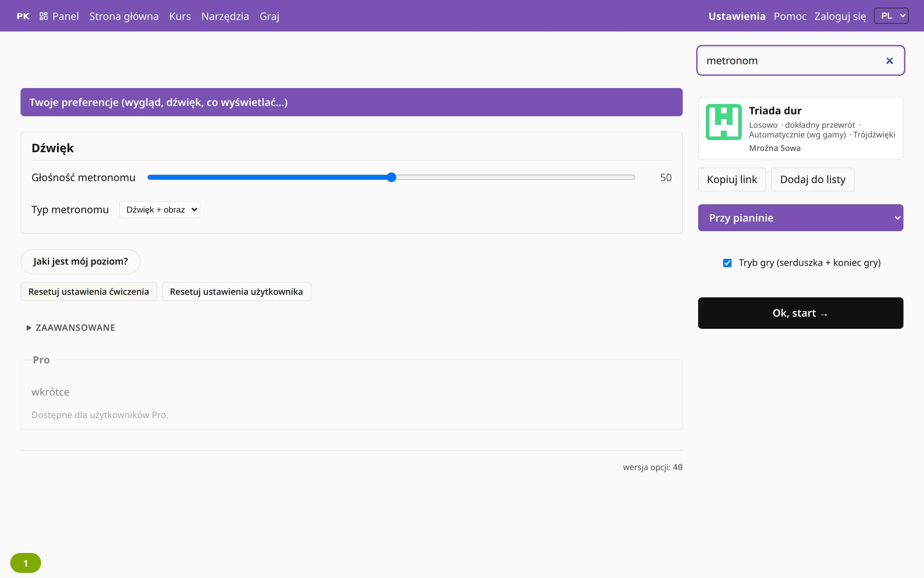Click Resetuj ustawienia użytkownika
Image resolution: width=924 pixels, height=578 pixels.
point(236,292)
